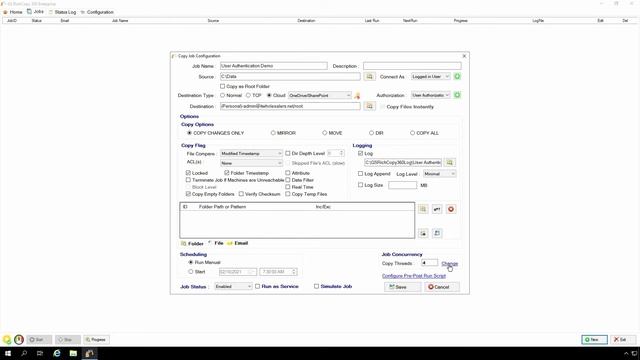The height and width of the screenshot is (360, 640).
Task: Enable Dir Depth Level checkbox
Action: (288, 153)
